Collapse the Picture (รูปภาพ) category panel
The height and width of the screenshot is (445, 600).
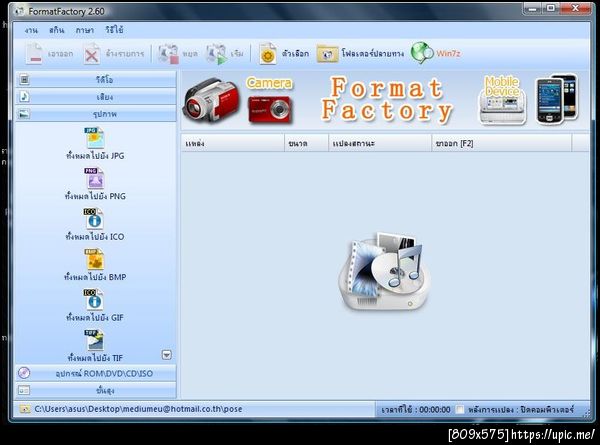tap(96, 114)
